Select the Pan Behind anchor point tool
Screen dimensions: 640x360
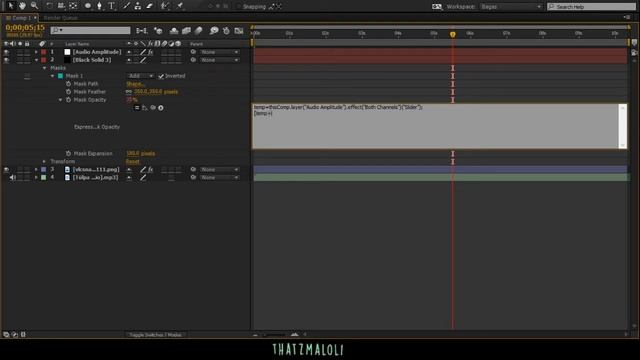(73, 6)
